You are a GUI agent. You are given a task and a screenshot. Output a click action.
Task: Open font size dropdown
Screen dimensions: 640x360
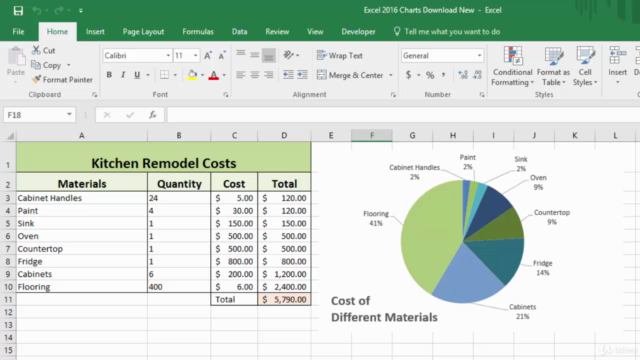[x=196, y=56]
